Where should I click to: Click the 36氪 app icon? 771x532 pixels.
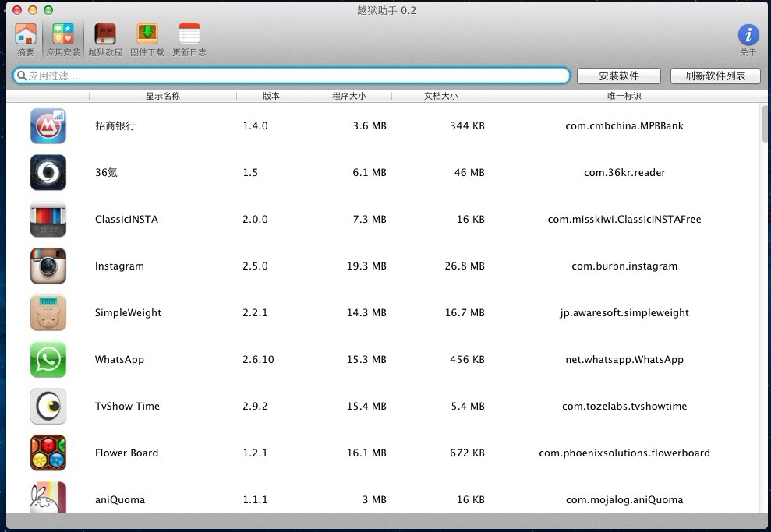(x=48, y=172)
